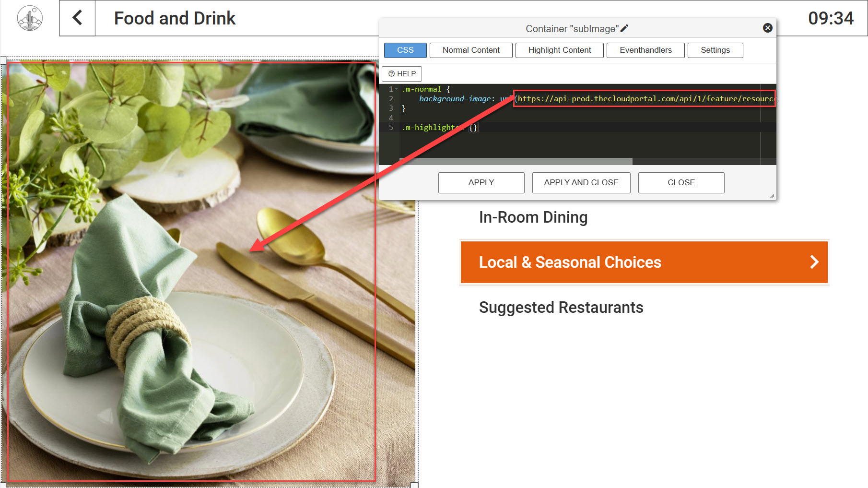The width and height of the screenshot is (868, 488).
Task: Click APPLY AND CLOSE
Action: 581,182
